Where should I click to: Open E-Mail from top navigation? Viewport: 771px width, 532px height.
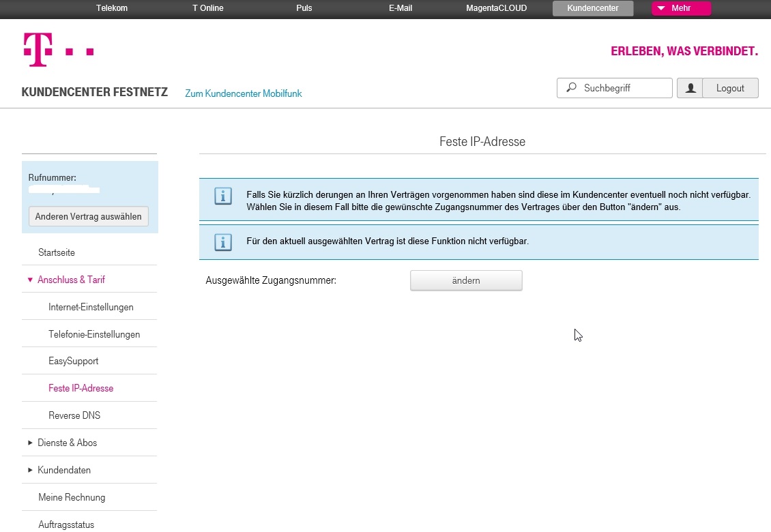[x=400, y=8]
